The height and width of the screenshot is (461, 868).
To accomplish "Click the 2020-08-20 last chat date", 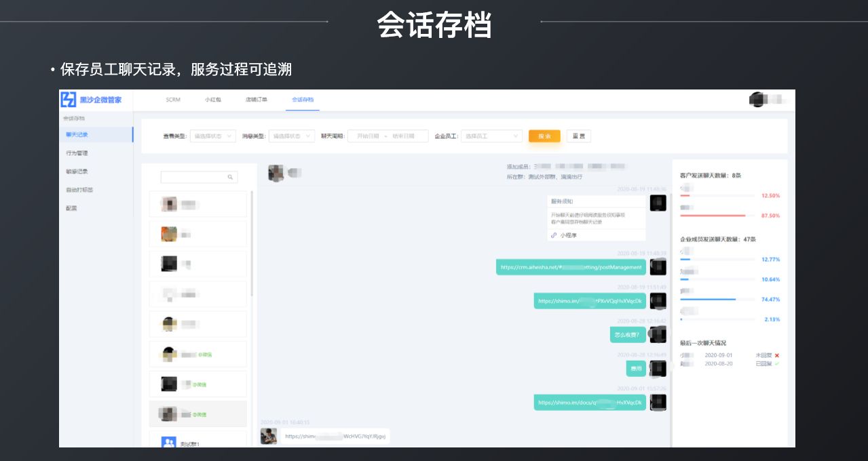I will tap(719, 363).
